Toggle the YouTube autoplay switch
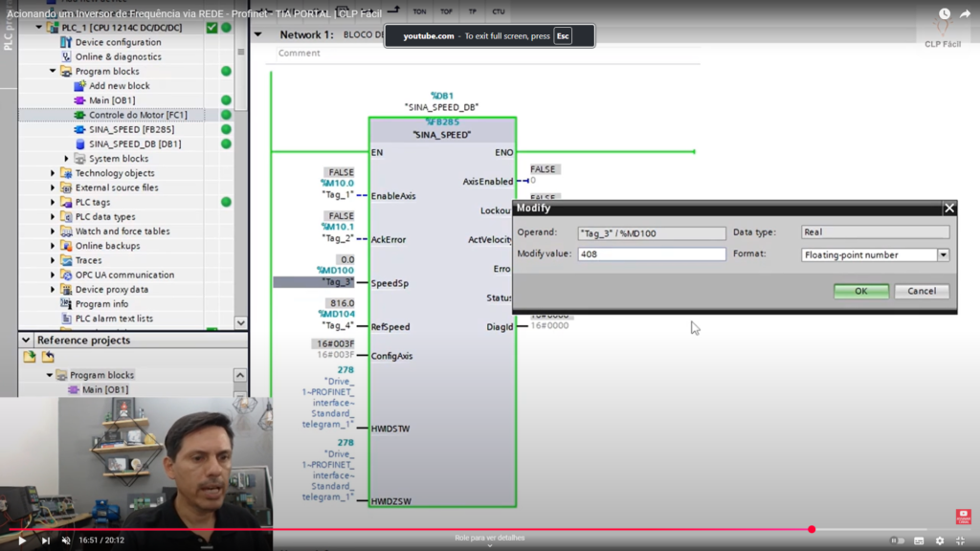 (x=898, y=541)
